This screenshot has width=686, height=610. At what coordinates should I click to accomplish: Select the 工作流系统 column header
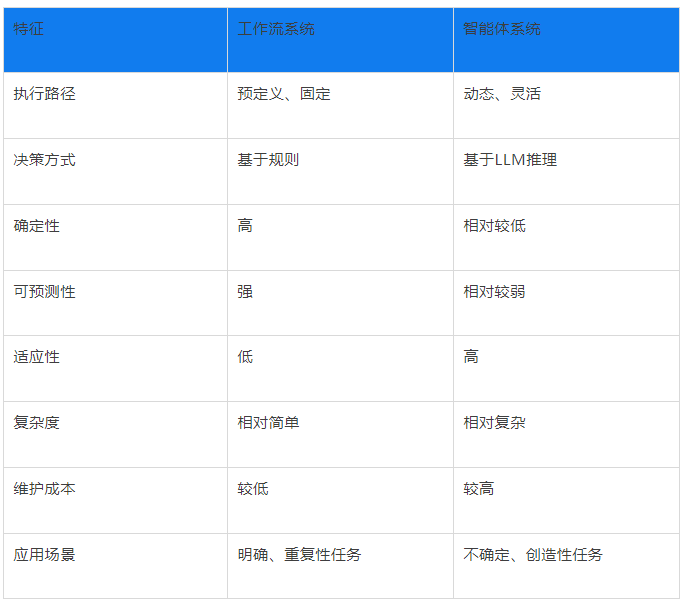pos(340,40)
